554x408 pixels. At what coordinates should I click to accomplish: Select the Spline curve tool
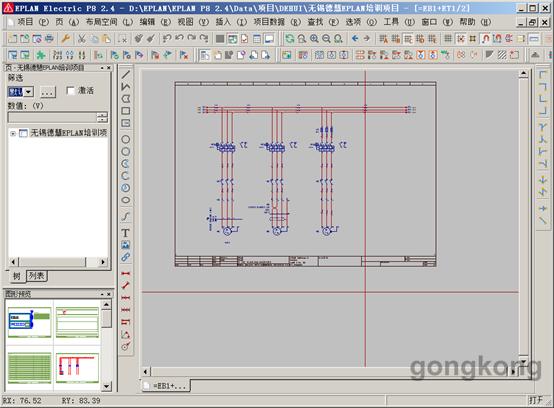pyautogui.click(x=126, y=216)
